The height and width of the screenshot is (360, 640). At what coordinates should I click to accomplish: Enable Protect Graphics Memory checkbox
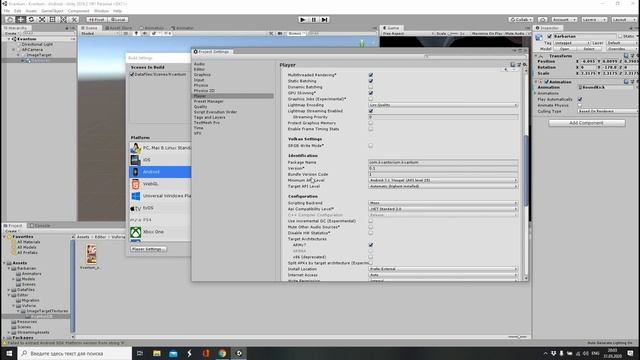tap(371, 123)
